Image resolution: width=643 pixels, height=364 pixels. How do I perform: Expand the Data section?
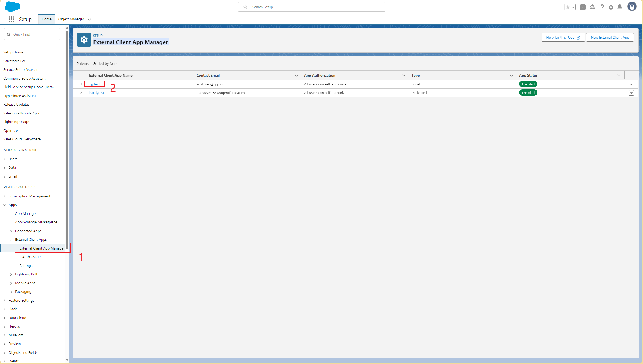pyautogui.click(x=4, y=168)
